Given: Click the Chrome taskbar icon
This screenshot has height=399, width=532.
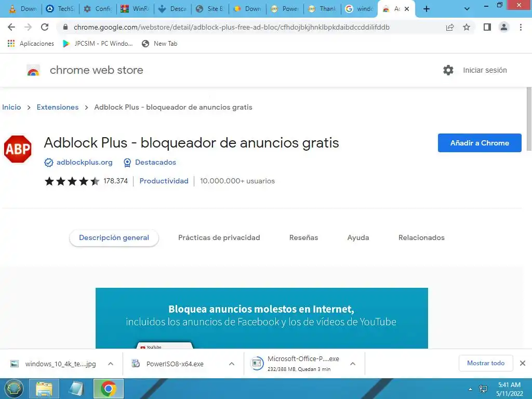Looking at the screenshot, I should point(109,389).
